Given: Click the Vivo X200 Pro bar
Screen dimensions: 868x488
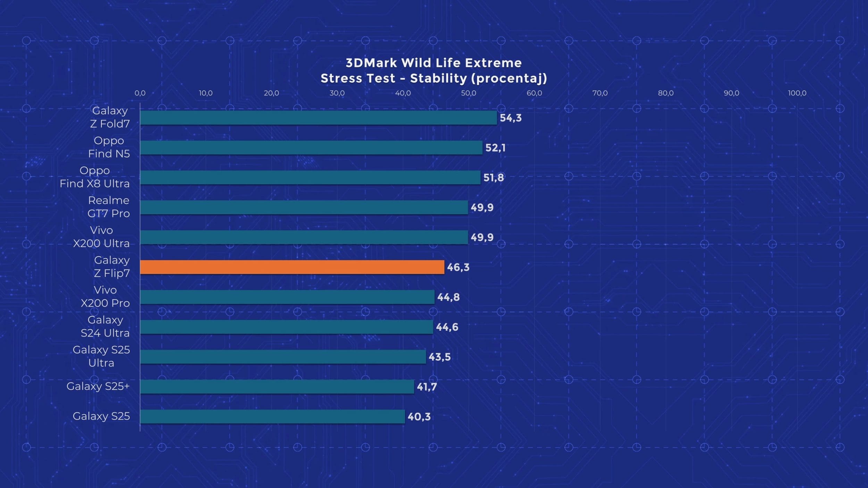Looking at the screenshot, I should point(287,297).
